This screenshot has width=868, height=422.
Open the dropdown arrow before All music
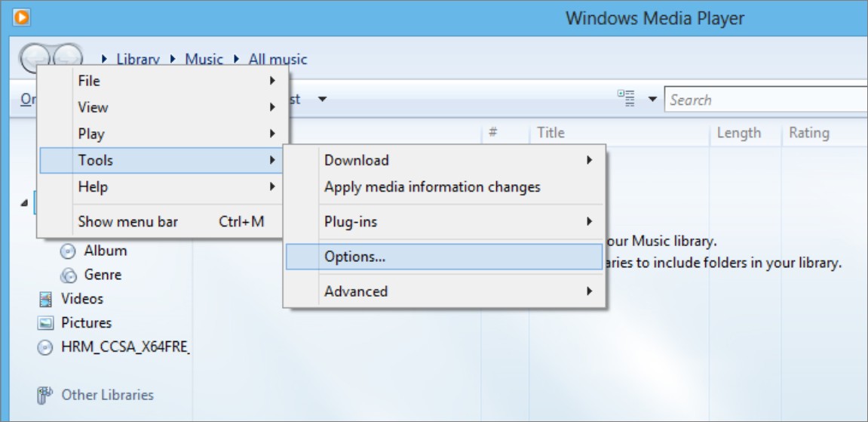237,59
